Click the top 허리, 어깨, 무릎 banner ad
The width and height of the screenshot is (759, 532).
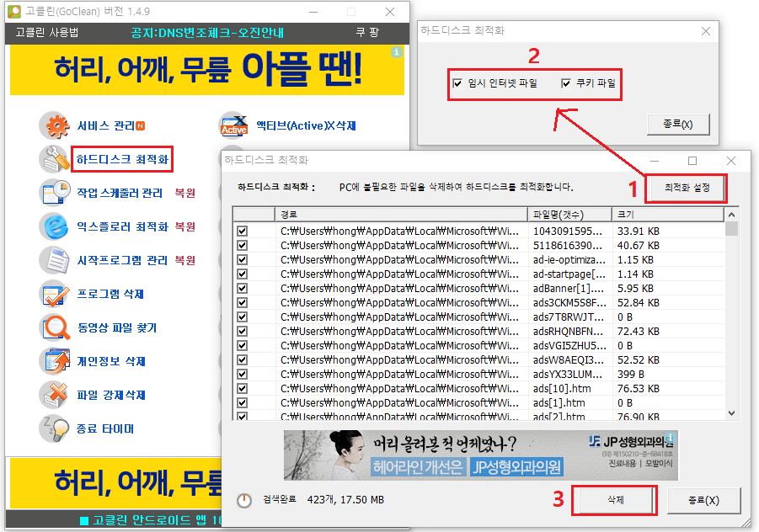[x=207, y=70]
